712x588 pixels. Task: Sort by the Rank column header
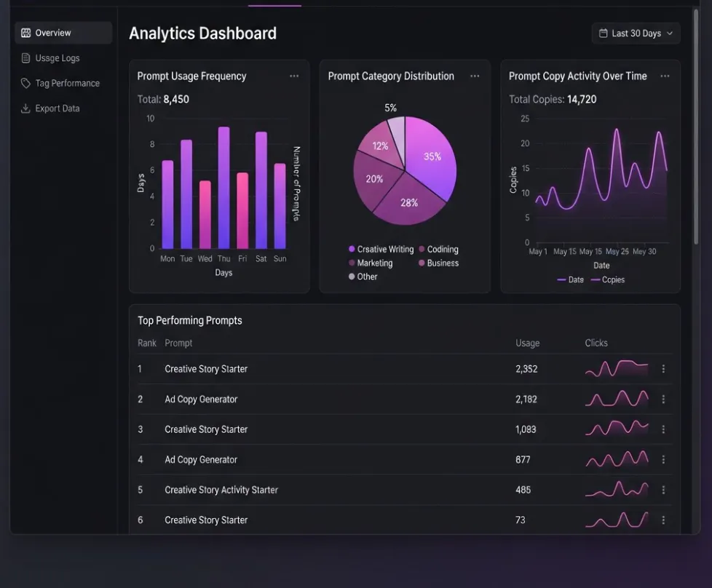[146, 343]
